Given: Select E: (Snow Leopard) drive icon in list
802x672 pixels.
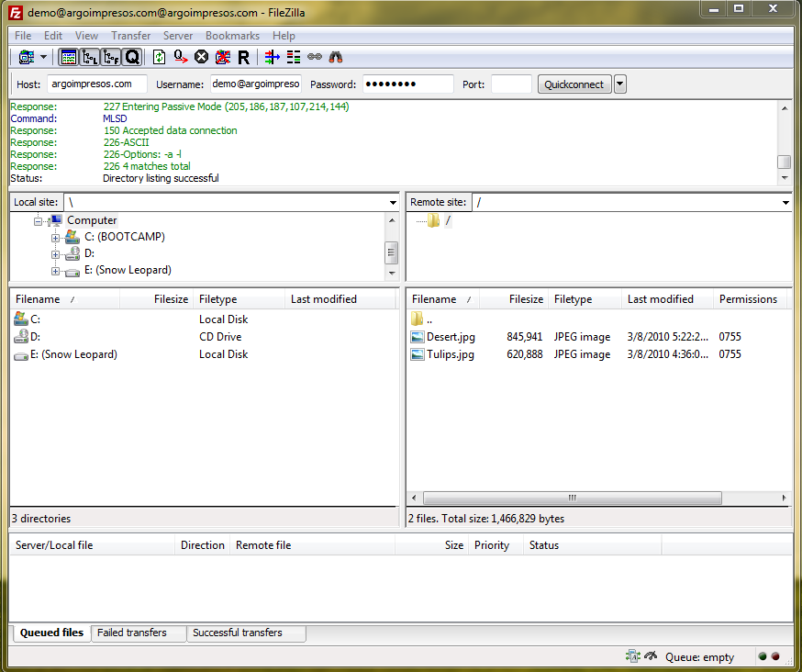Looking at the screenshot, I should [x=21, y=355].
